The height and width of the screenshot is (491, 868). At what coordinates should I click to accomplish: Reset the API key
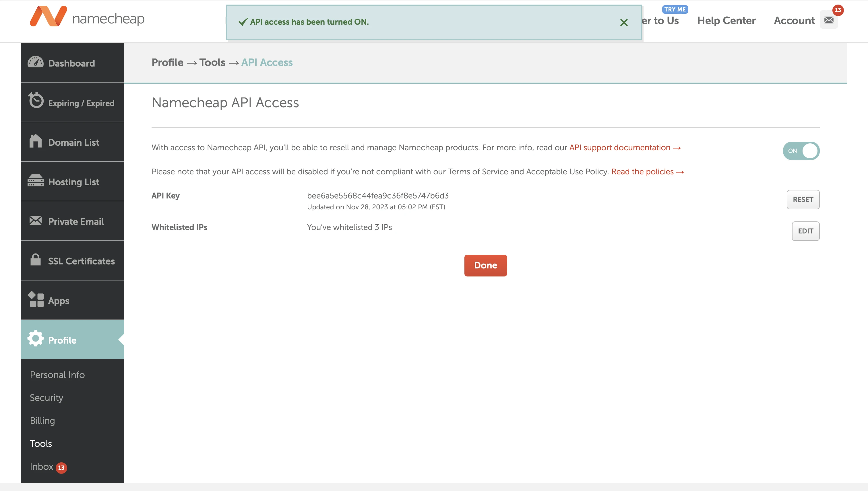tap(803, 200)
